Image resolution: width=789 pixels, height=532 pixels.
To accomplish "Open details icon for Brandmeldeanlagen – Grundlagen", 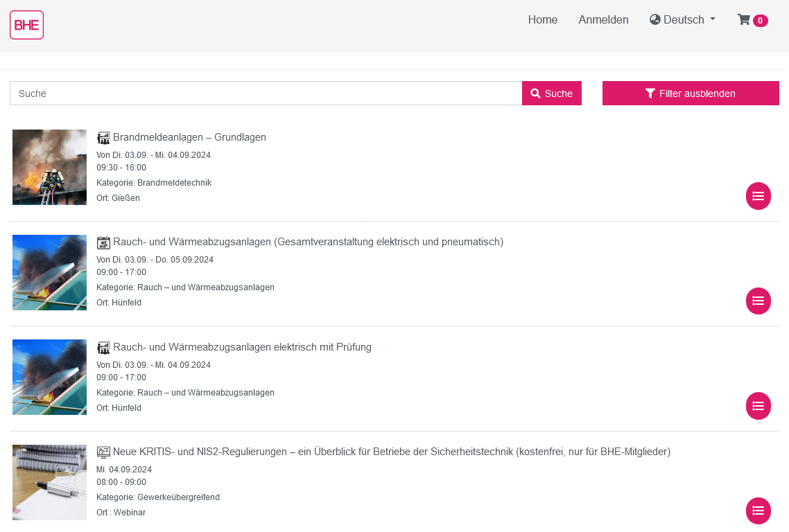I will pyautogui.click(x=758, y=196).
